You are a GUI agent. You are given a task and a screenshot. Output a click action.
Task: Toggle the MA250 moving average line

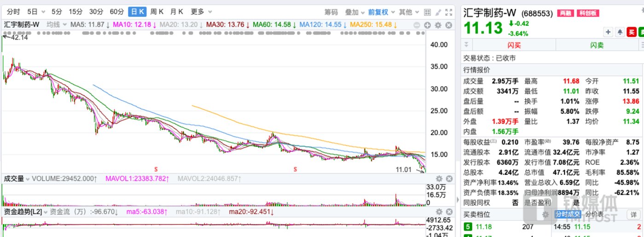(373, 25)
